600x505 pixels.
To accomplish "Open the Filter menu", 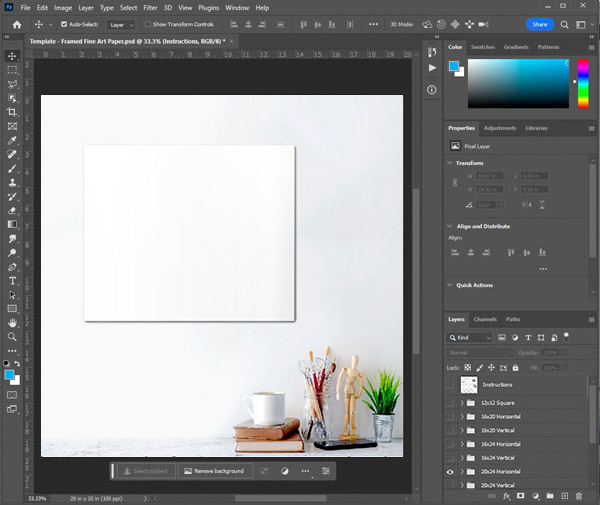I will point(148,7).
